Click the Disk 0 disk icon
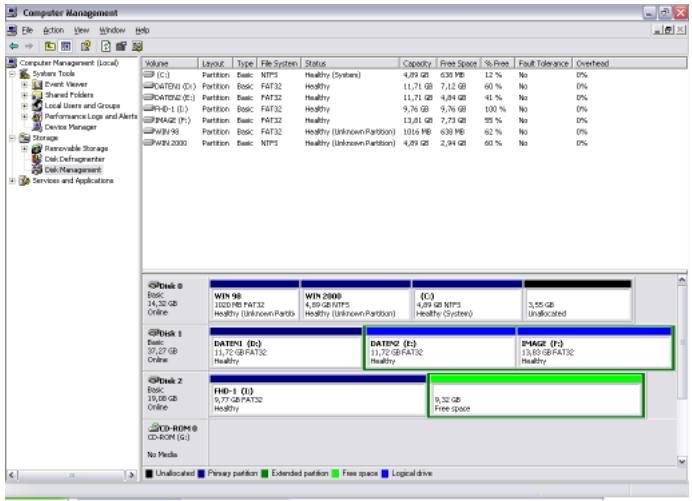 tap(154, 285)
